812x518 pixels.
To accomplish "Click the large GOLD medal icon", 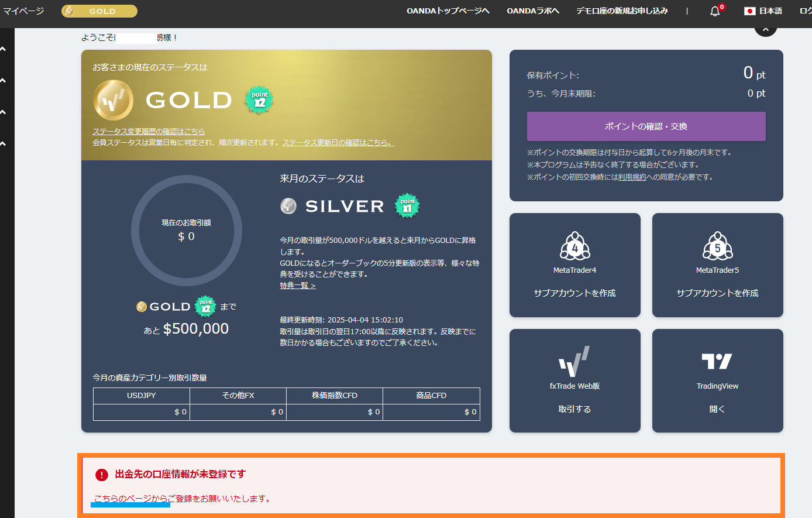I will pyautogui.click(x=113, y=100).
